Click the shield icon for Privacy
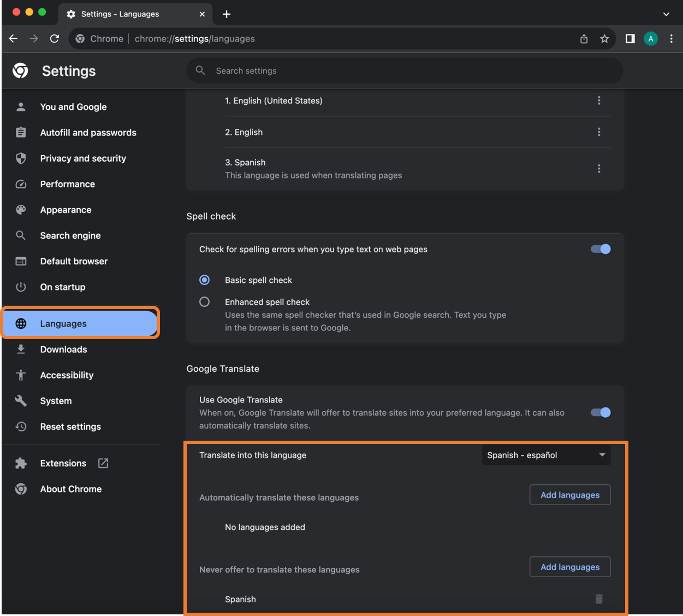683x616 pixels. [21, 158]
